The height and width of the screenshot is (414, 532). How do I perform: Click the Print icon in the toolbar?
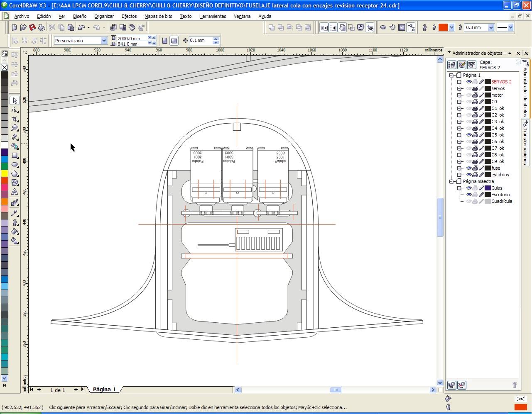pos(42,27)
